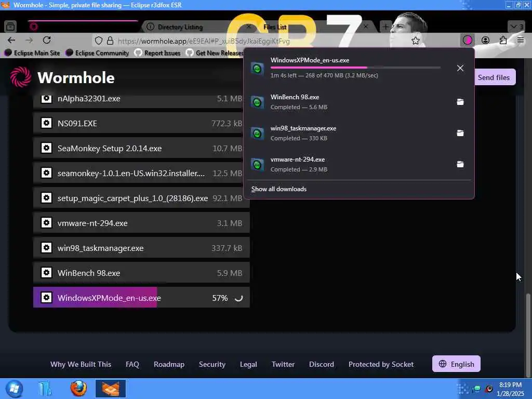532x399 pixels.
Task: Cancel the WindowsXPMode_en-us.exe download
Action: (x=460, y=68)
